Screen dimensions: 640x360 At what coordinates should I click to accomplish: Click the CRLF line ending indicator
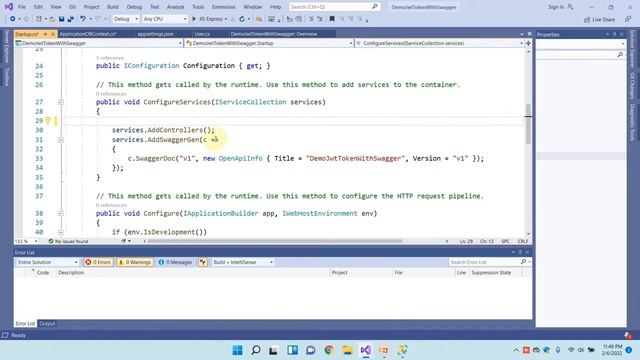523,241
